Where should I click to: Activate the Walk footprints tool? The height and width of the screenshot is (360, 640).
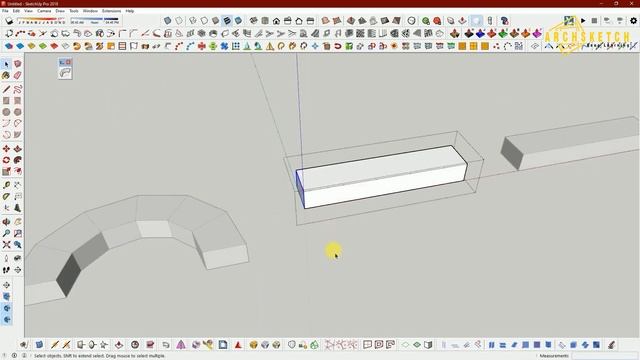click(x=6, y=270)
